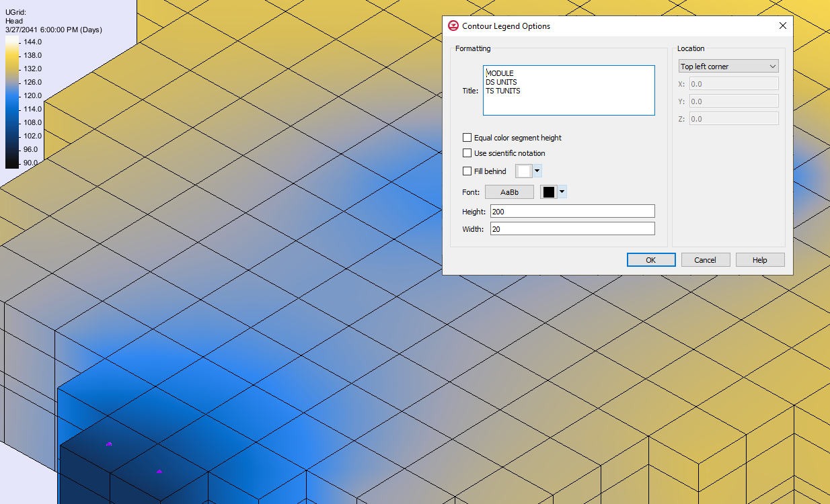Click the Width input field

[x=572, y=229]
